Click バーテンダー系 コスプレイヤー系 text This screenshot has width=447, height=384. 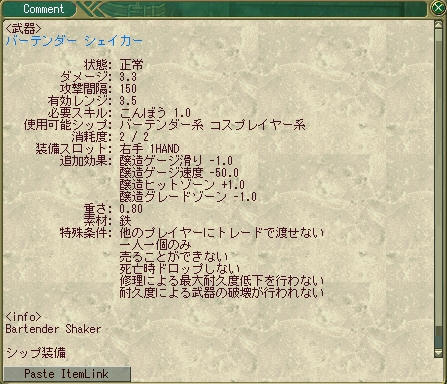tap(212, 125)
